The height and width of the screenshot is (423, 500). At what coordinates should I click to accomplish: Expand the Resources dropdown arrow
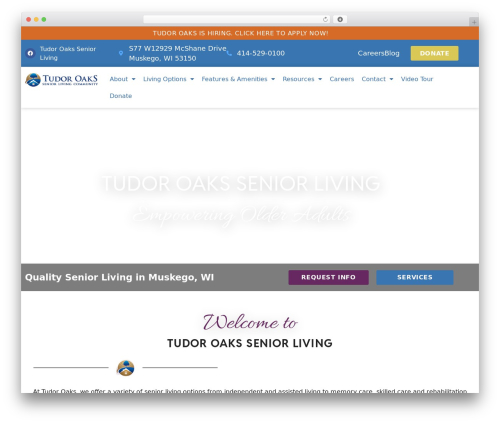(320, 79)
